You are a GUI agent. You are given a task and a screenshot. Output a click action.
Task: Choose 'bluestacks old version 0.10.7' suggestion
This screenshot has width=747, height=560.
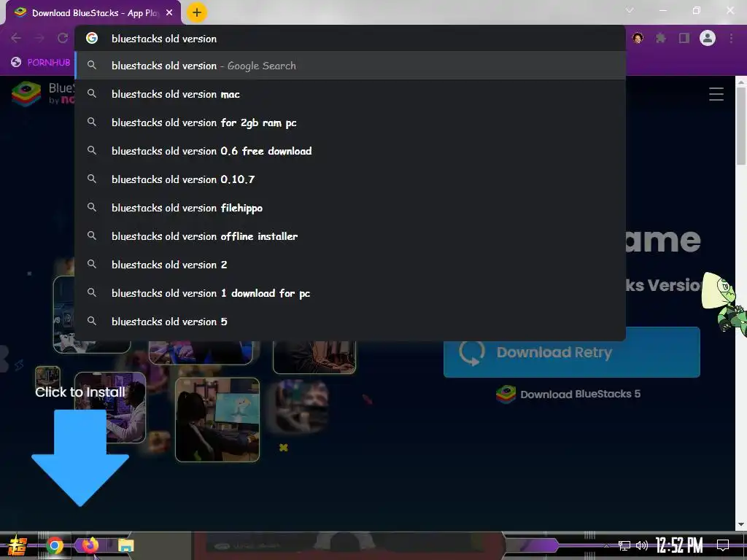349,179
